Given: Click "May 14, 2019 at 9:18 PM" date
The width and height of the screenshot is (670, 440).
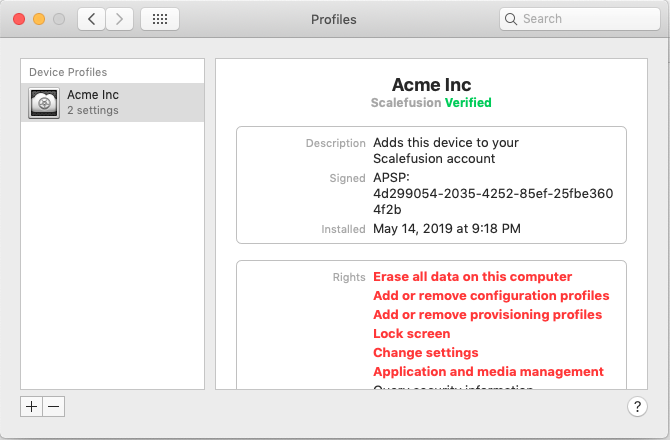Looking at the screenshot, I should pyautogui.click(x=447, y=229).
